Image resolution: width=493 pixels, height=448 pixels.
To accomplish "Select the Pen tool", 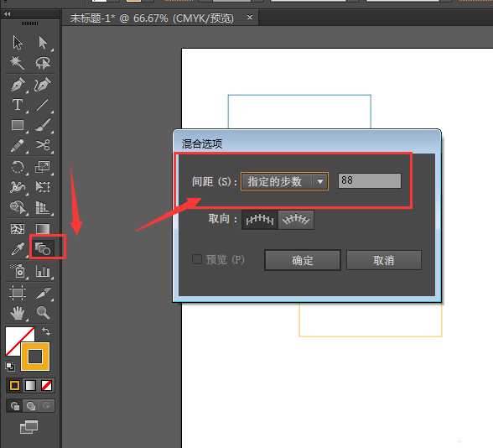I will click(18, 85).
